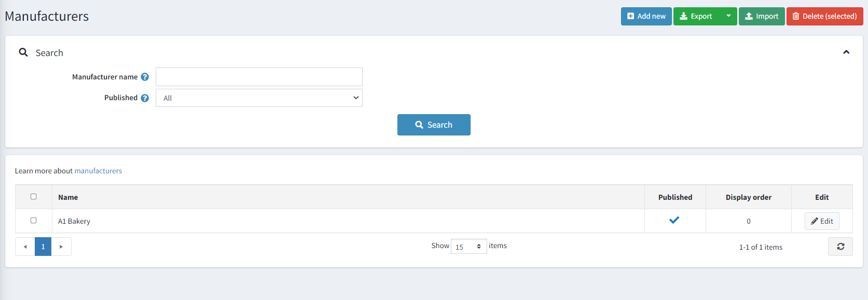
Task: Go to next page arrow
Action: coord(61,247)
